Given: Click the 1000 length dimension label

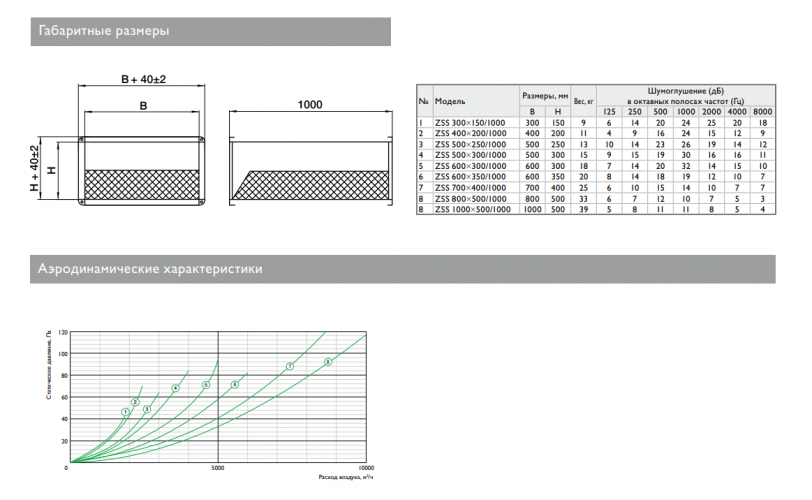Looking at the screenshot, I should (310, 105).
